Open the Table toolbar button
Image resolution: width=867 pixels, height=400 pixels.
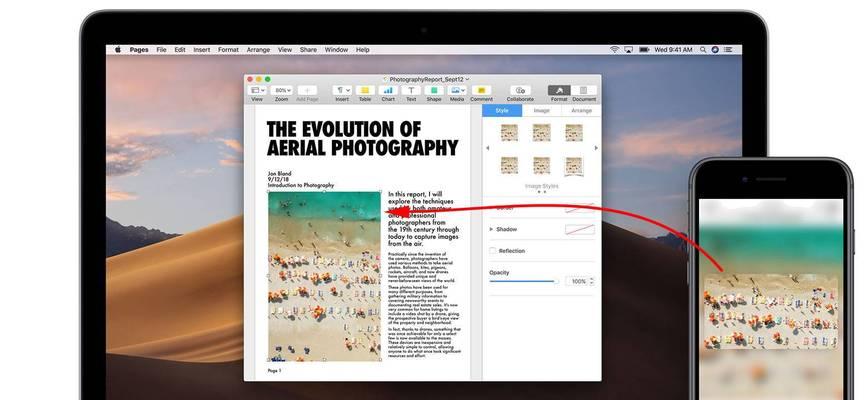click(365, 90)
